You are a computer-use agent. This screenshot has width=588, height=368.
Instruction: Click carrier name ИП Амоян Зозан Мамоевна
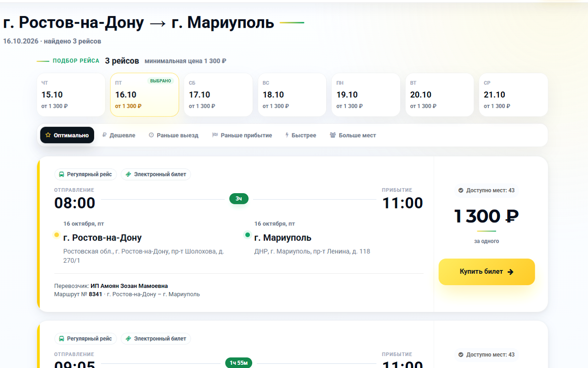pyautogui.click(x=129, y=286)
